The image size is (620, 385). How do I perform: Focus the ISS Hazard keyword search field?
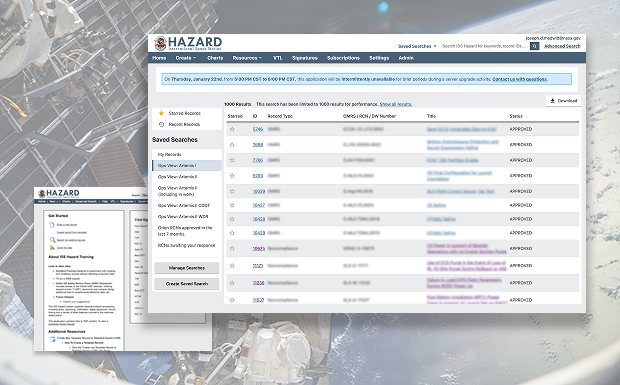485,46
